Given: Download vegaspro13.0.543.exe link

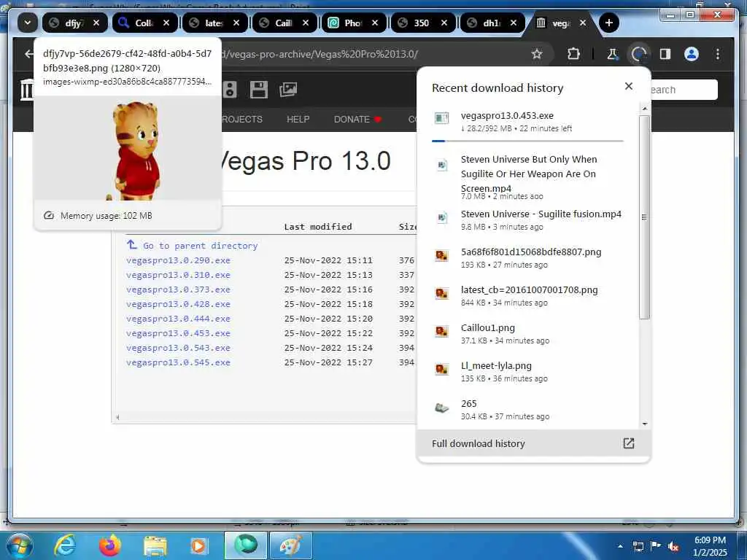Looking at the screenshot, I should (178, 348).
